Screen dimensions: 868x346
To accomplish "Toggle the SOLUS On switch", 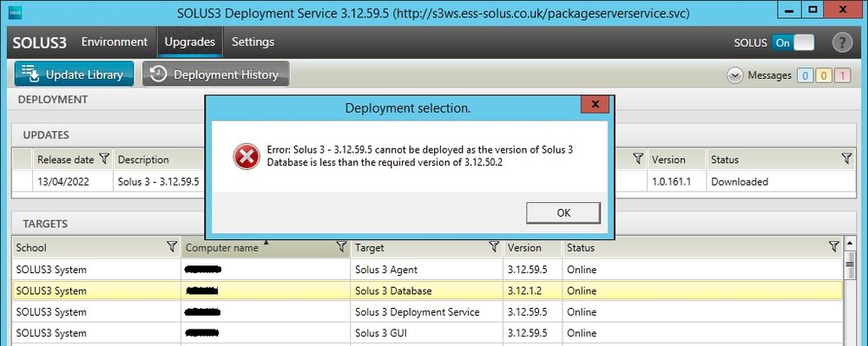I will click(793, 42).
